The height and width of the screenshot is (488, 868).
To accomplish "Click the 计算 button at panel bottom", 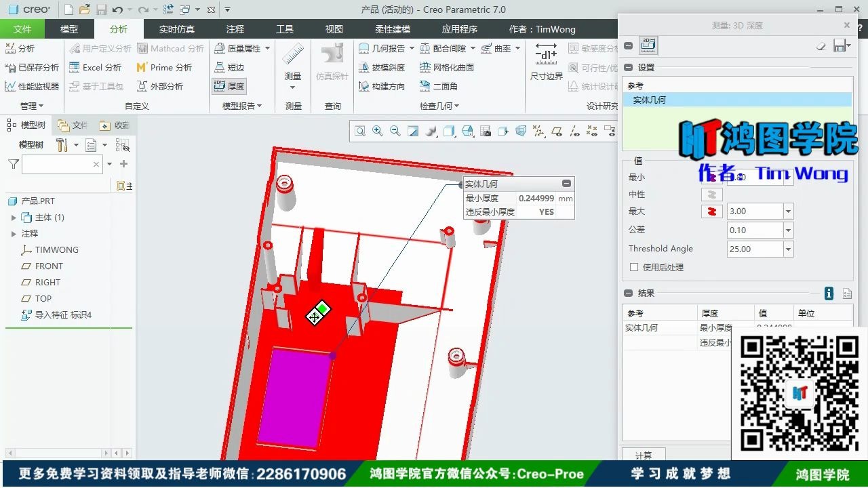I will coord(643,455).
